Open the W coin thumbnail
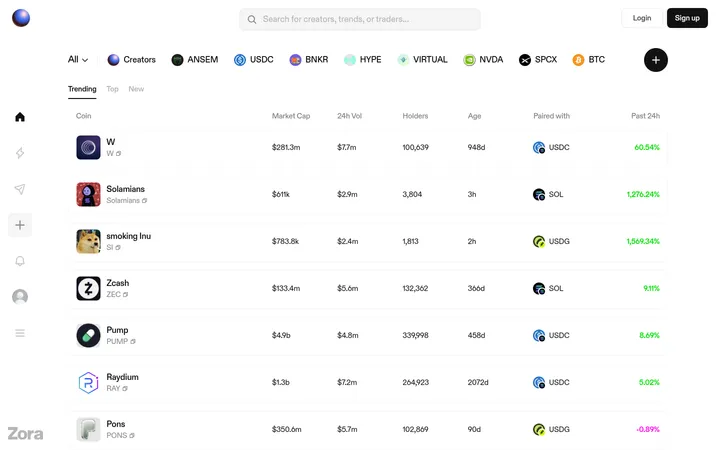Image resolution: width=720 pixels, height=450 pixels. [88, 147]
